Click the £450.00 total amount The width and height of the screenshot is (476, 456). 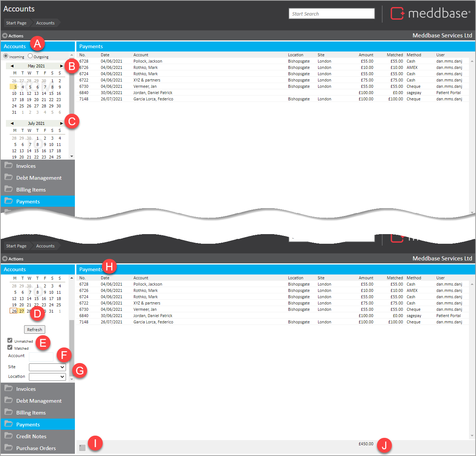[366, 444]
